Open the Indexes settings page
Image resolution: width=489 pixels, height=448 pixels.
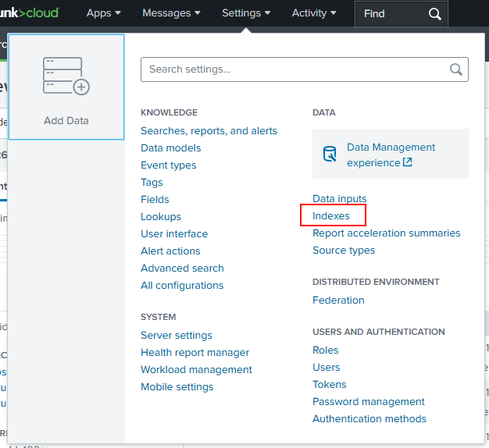(x=331, y=216)
